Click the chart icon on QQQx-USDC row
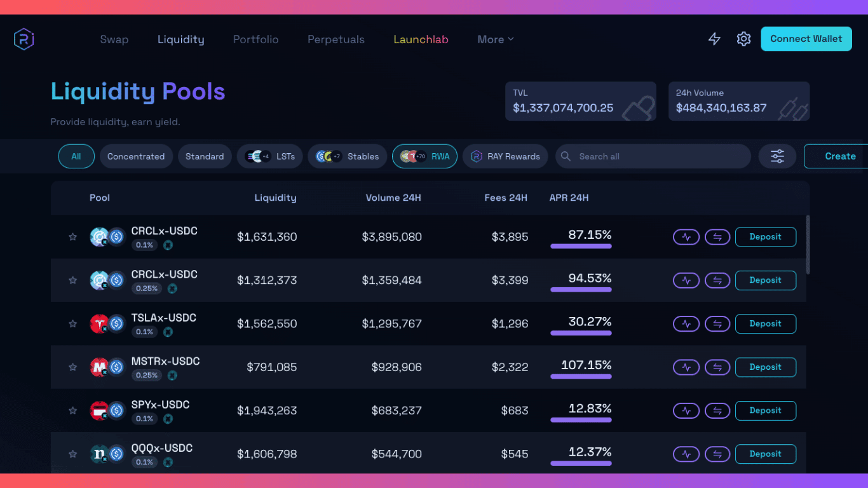 (x=686, y=454)
